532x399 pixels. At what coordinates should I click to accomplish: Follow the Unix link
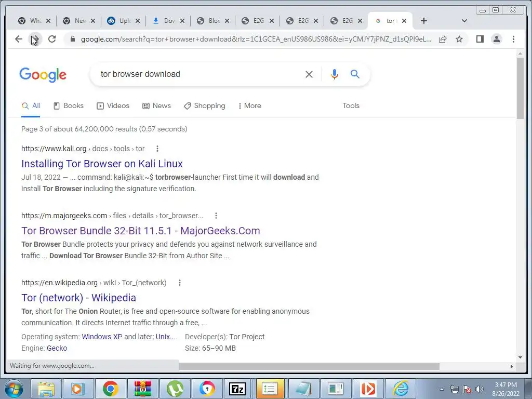(x=166, y=337)
